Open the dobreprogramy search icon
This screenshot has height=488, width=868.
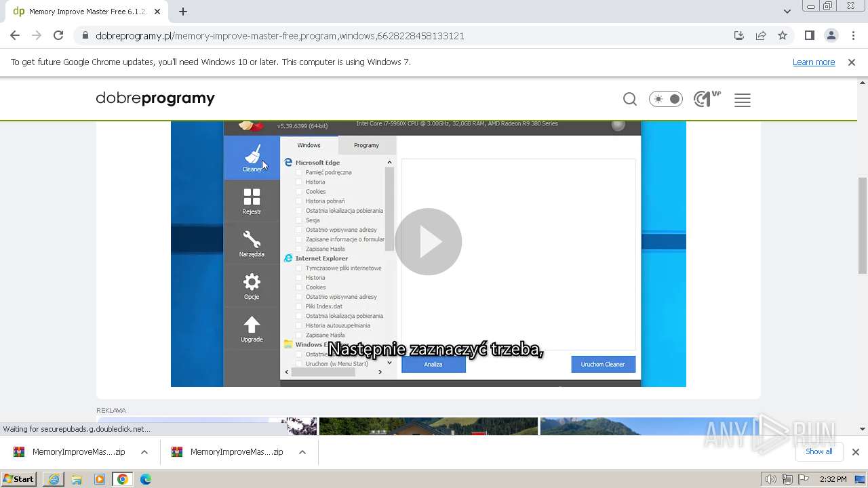[630, 100]
